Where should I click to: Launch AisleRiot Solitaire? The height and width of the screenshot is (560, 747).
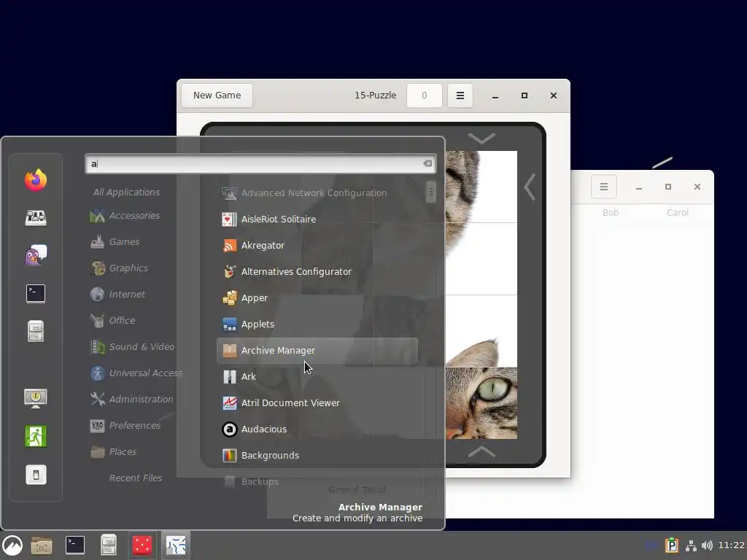pyautogui.click(x=317, y=219)
